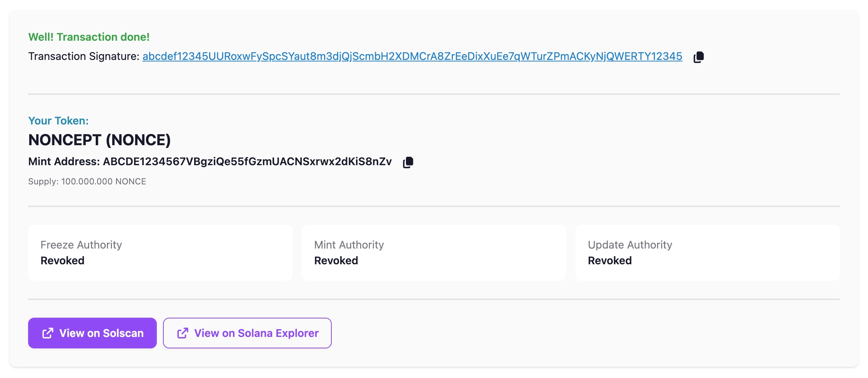The width and height of the screenshot is (868, 378).
Task: Click external-link icon in Solana Explorer button
Action: point(183,333)
